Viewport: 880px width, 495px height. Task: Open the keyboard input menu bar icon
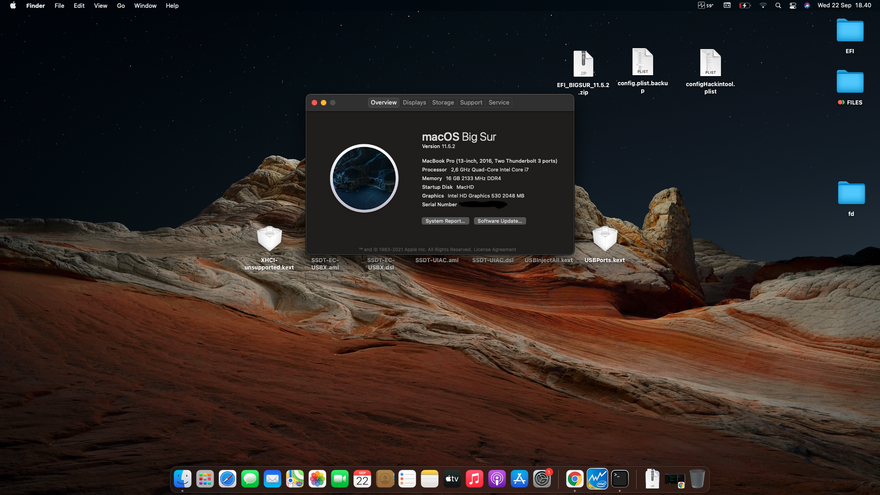click(x=727, y=6)
